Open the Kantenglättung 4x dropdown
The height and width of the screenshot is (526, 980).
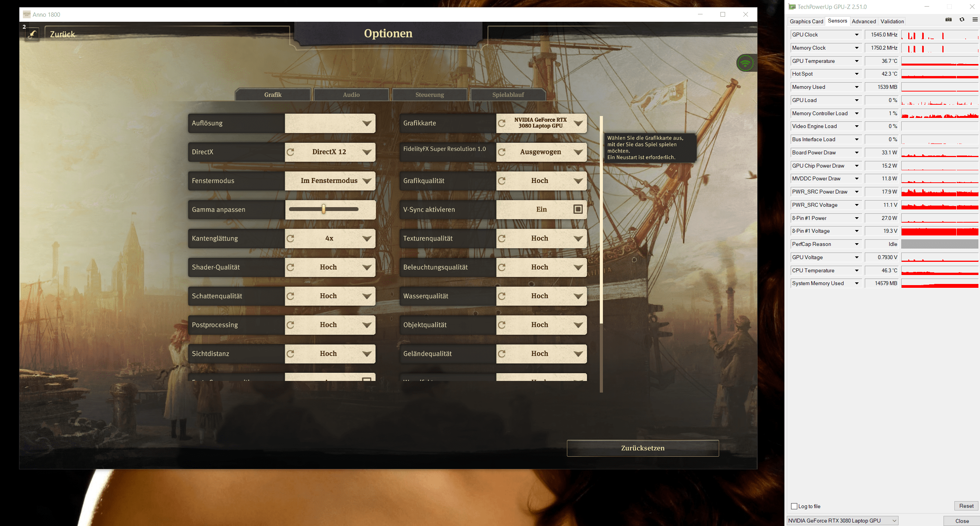click(330, 239)
